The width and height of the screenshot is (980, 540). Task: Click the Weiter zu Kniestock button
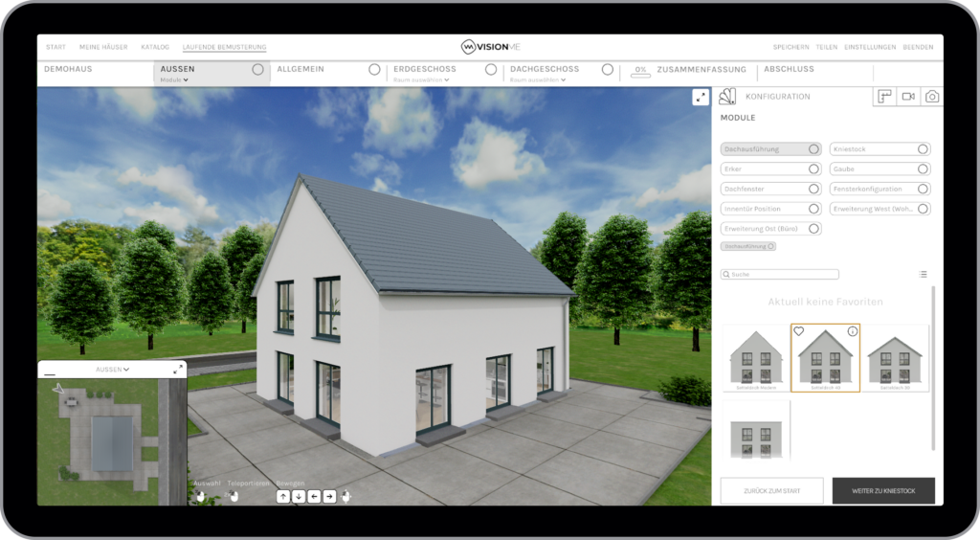click(882, 490)
